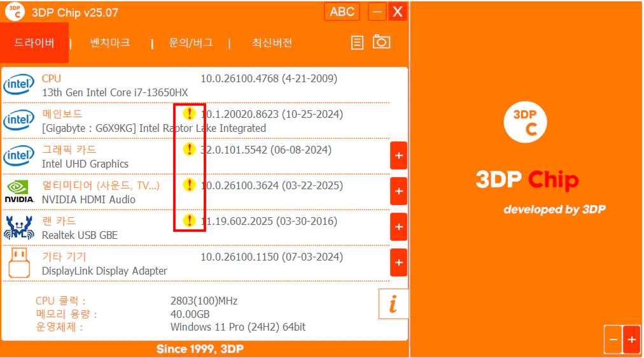Click the Intel logo beside 메인보드

(x=19, y=120)
